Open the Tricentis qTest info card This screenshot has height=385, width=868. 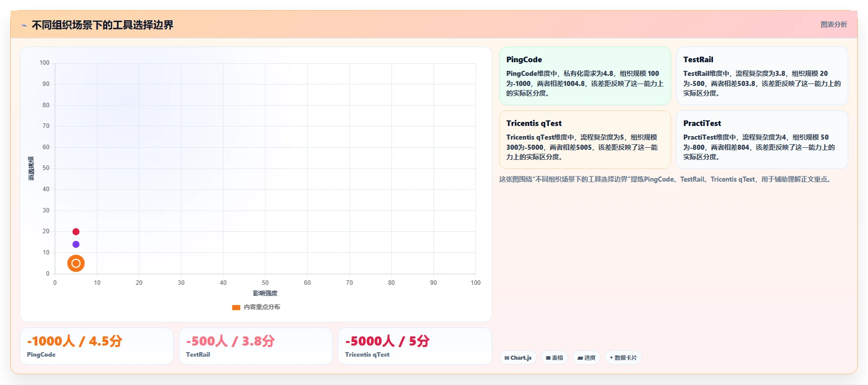[585, 140]
